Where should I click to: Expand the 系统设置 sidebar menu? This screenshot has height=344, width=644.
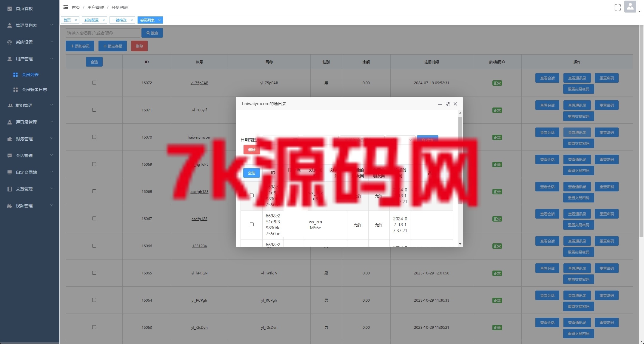click(30, 42)
